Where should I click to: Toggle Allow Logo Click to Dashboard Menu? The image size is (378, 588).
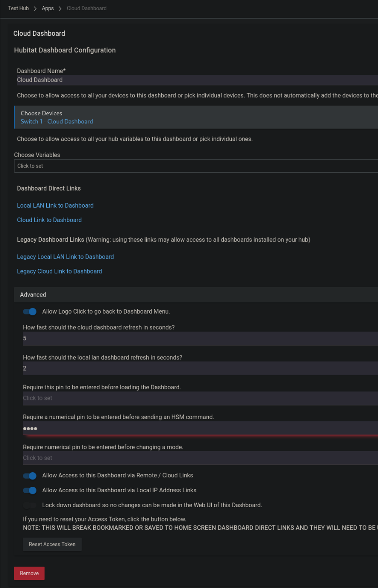[x=30, y=311]
